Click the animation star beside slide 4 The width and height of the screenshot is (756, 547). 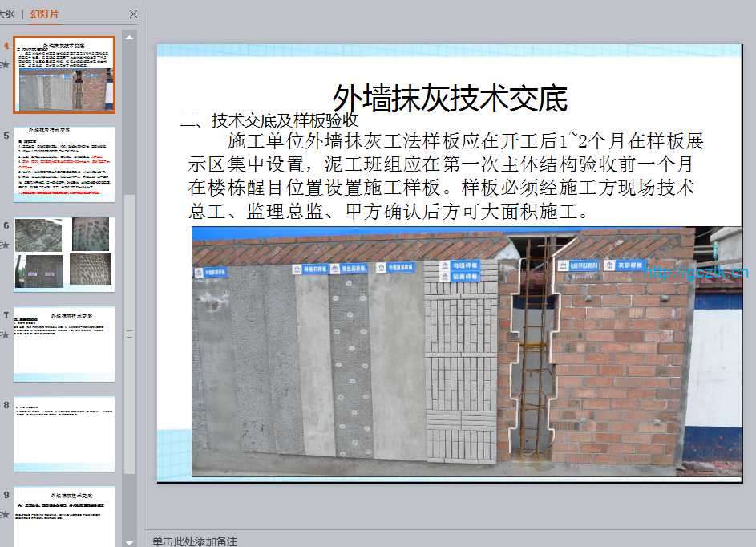pos(6,63)
